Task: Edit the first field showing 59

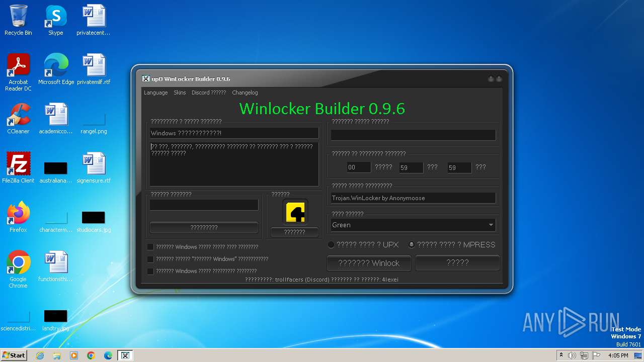Action: pyautogui.click(x=411, y=167)
